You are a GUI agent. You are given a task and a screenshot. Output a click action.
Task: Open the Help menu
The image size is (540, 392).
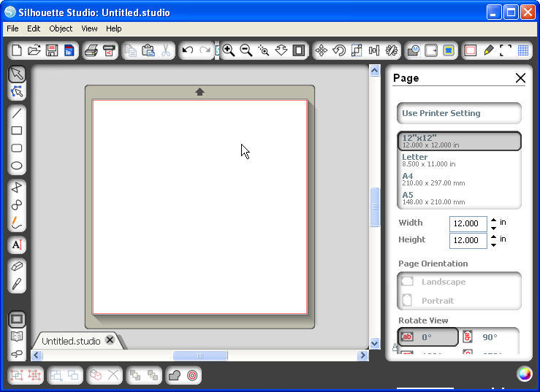coord(114,28)
